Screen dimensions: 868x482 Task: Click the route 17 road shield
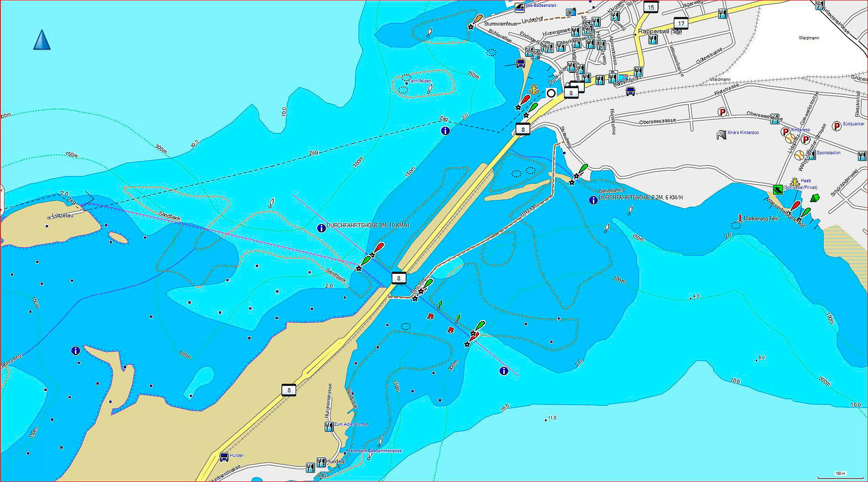point(681,23)
